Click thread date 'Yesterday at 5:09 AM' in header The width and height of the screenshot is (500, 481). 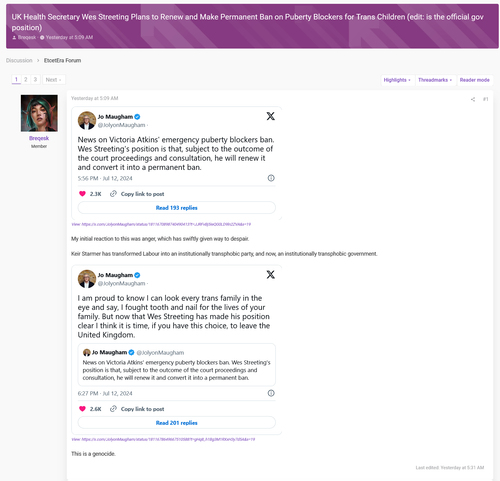[69, 37]
